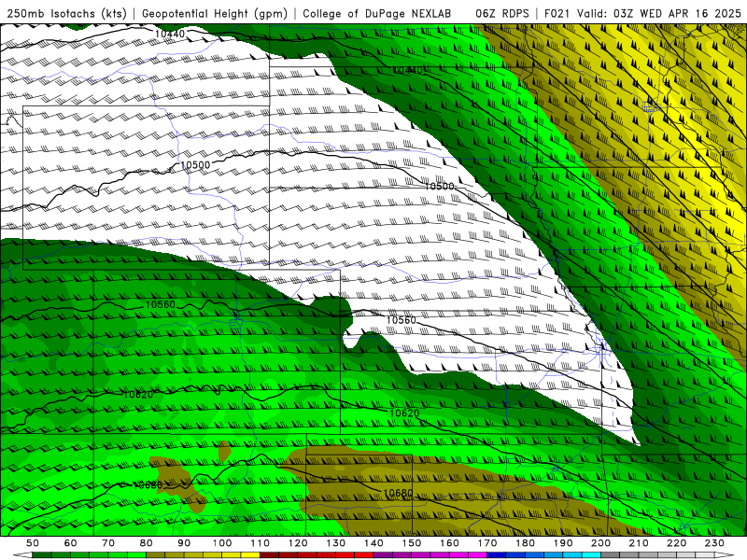Click the cyan segment of color bar

(x=592, y=555)
